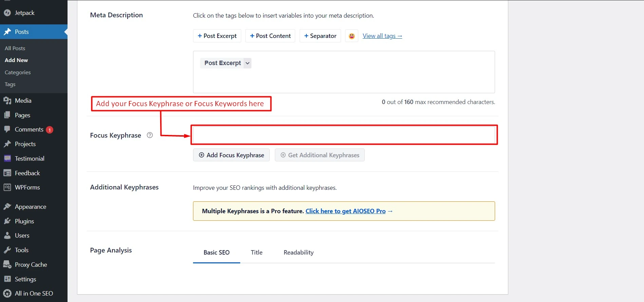Click the get AIOSEO Pro link
This screenshot has width=644, height=302.
[x=345, y=211]
